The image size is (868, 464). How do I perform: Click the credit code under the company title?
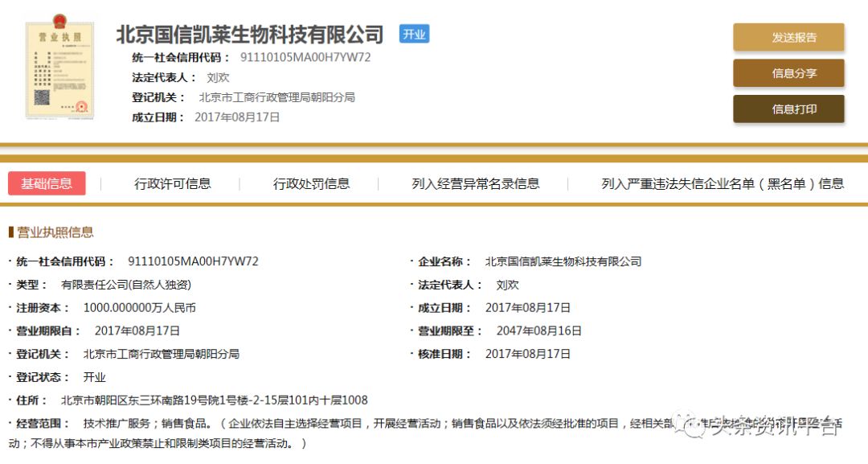coord(305,57)
